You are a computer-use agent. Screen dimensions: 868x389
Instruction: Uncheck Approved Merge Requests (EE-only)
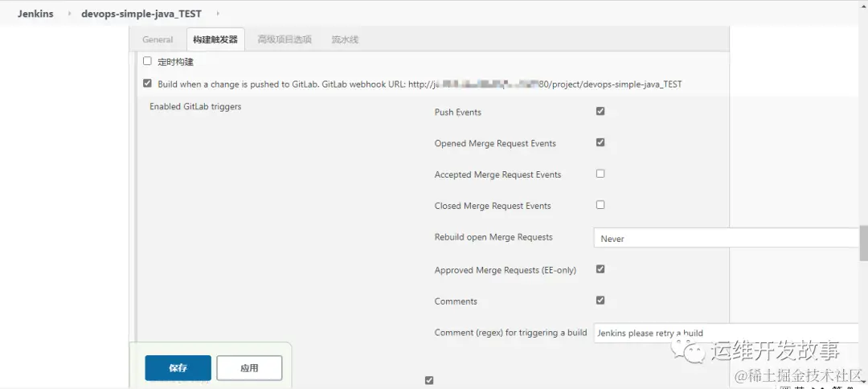click(x=600, y=269)
